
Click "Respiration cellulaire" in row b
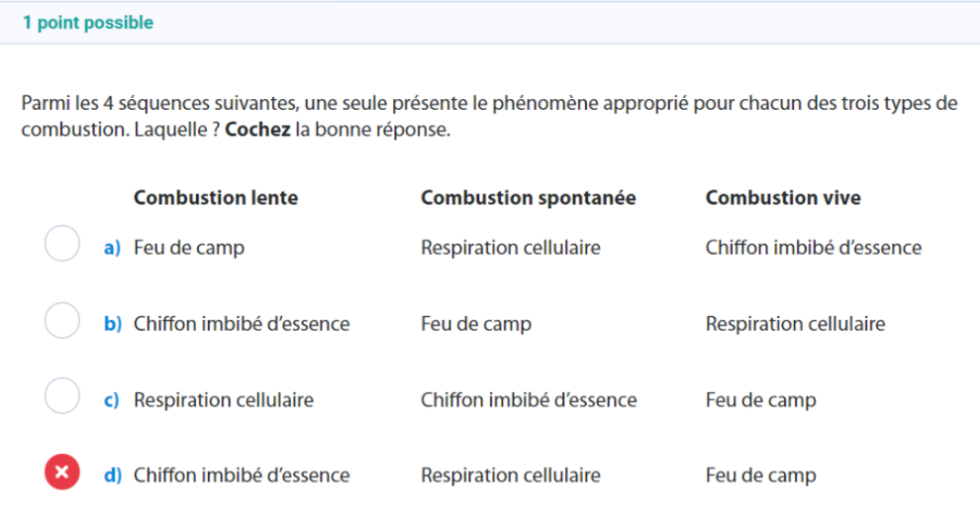pyautogui.click(x=795, y=324)
